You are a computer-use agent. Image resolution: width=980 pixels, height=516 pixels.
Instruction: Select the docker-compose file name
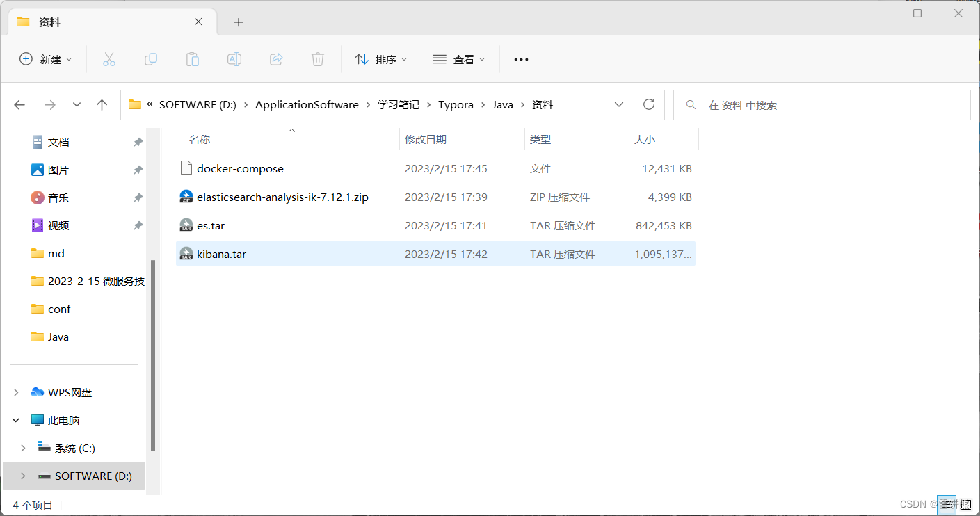pos(240,168)
